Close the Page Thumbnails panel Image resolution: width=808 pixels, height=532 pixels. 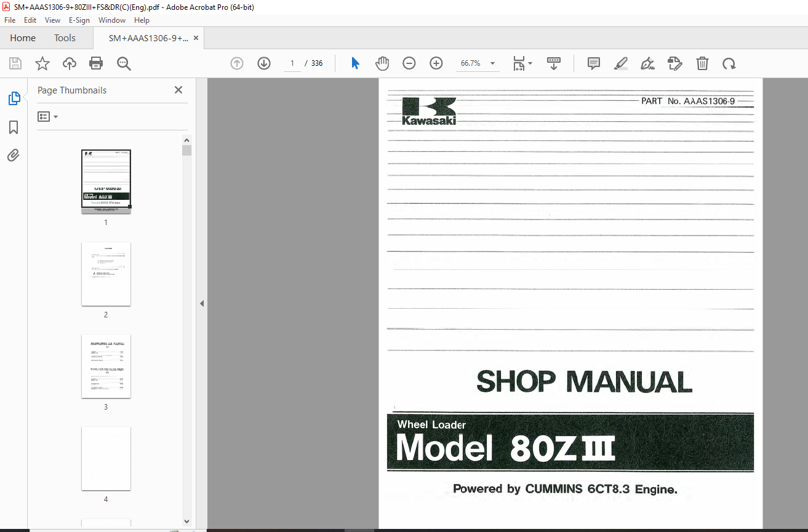[178, 90]
